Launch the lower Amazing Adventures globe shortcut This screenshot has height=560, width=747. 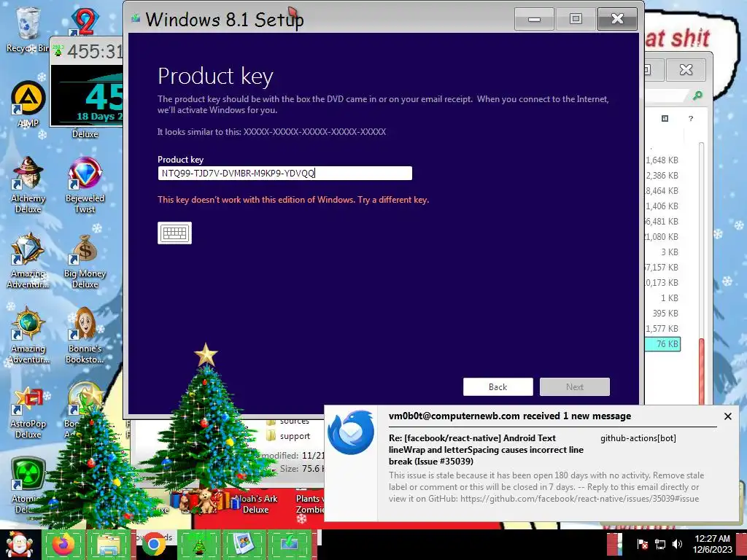pos(28,335)
